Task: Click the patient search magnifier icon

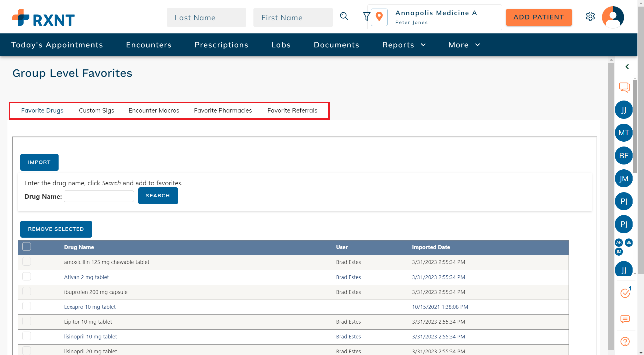Action: click(344, 17)
